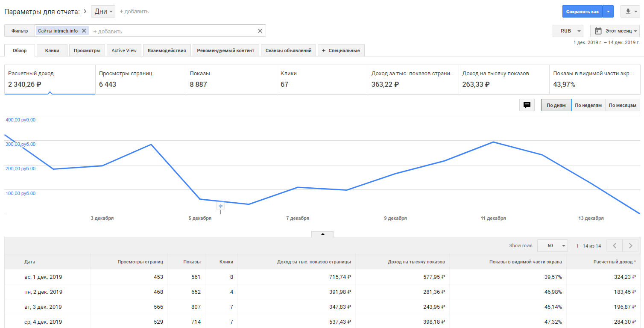Click the Сохранить как button
This screenshot has width=644, height=328.
coord(582,12)
